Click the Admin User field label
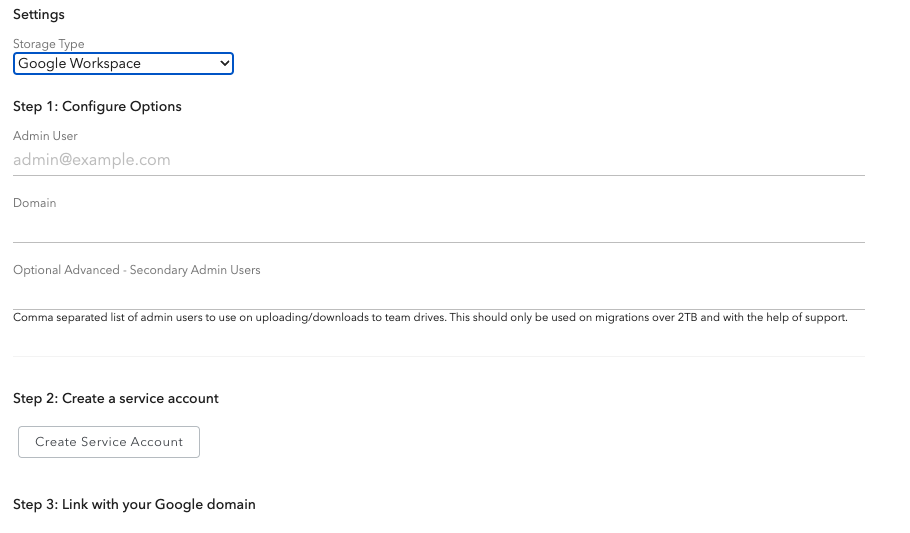The width and height of the screenshot is (910, 533). pos(45,136)
